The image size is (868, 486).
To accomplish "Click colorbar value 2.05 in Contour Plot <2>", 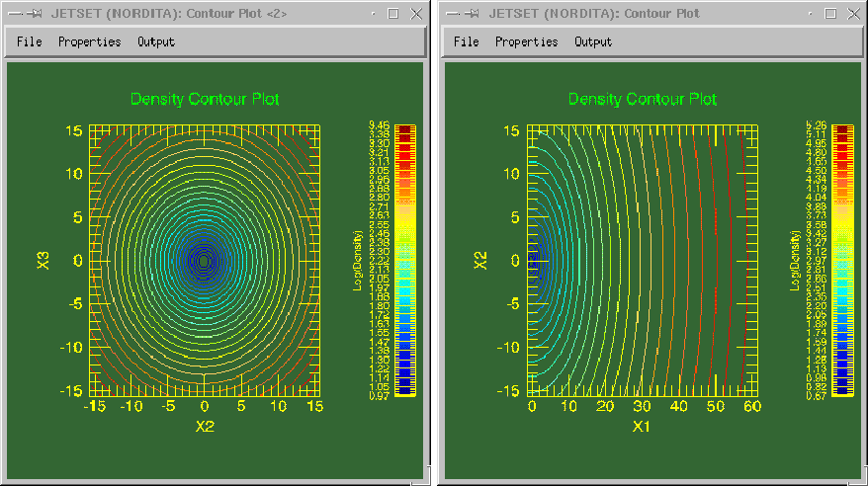I will click(380, 279).
